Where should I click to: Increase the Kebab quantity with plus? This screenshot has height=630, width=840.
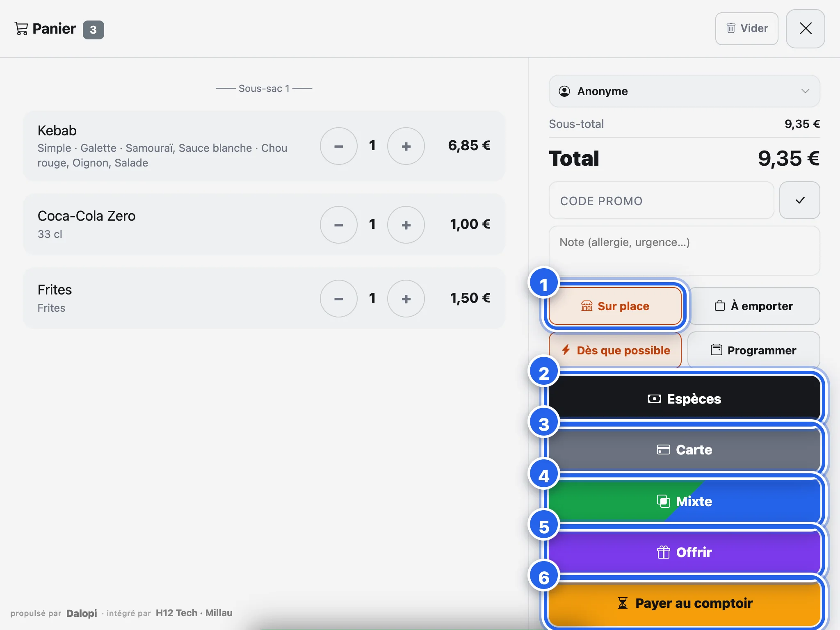tap(406, 146)
